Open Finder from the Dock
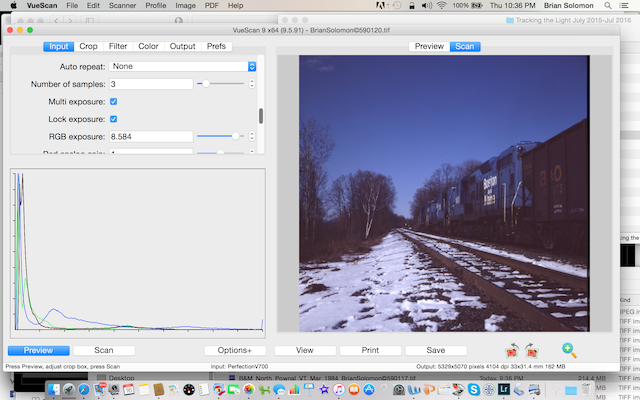 54,390
